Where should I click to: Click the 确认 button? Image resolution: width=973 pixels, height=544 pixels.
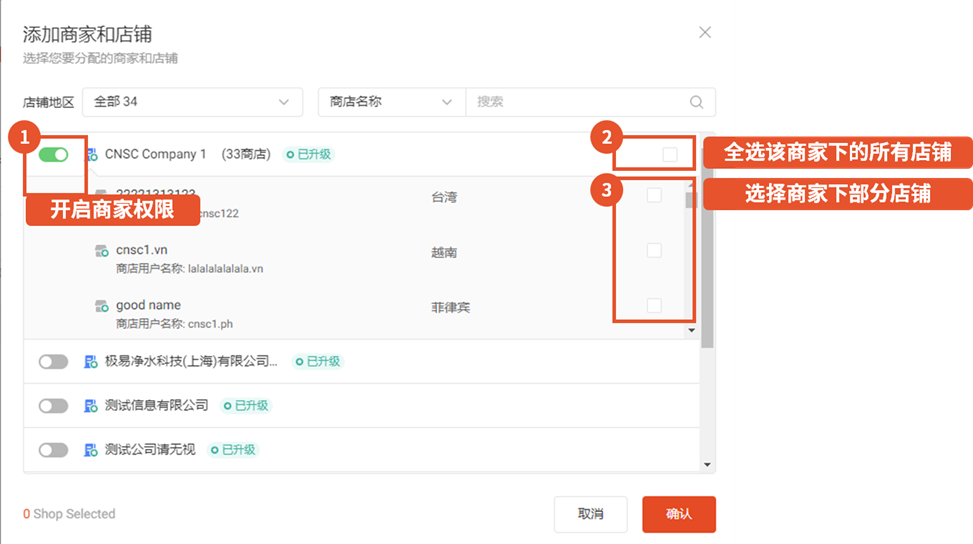pyautogui.click(x=678, y=514)
